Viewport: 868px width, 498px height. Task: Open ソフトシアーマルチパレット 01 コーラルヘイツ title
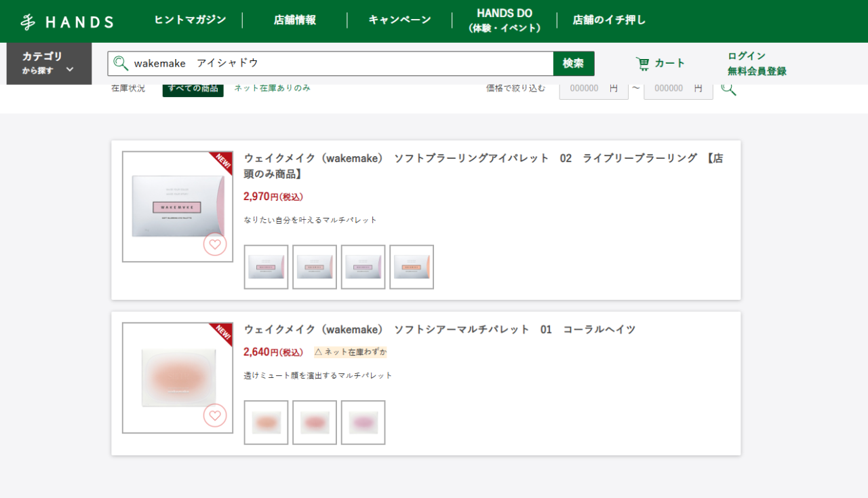[439, 330]
